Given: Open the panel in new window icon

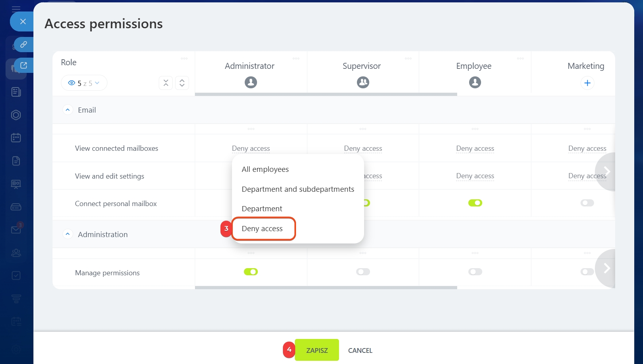Looking at the screenshot, I should tap(23, 65).
